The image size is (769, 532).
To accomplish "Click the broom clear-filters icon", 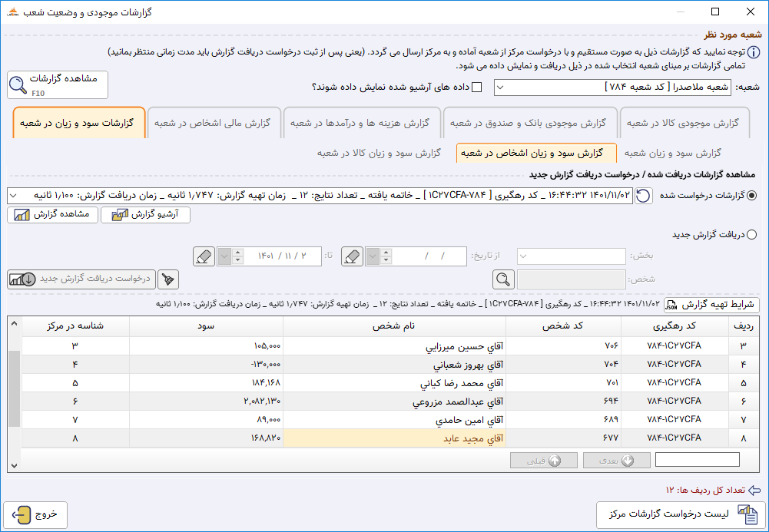I will [168, 279].
